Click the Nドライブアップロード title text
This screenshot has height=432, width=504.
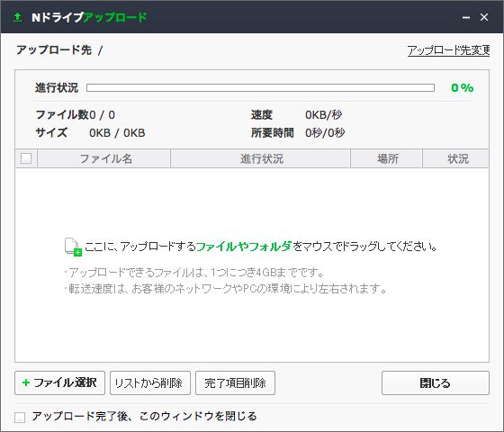89,17
